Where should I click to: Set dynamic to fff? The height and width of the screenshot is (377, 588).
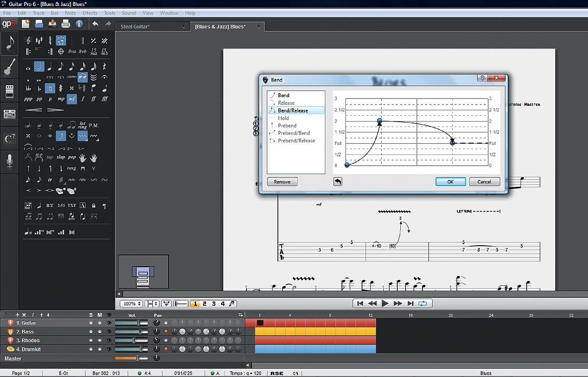(x=104, y=99)
